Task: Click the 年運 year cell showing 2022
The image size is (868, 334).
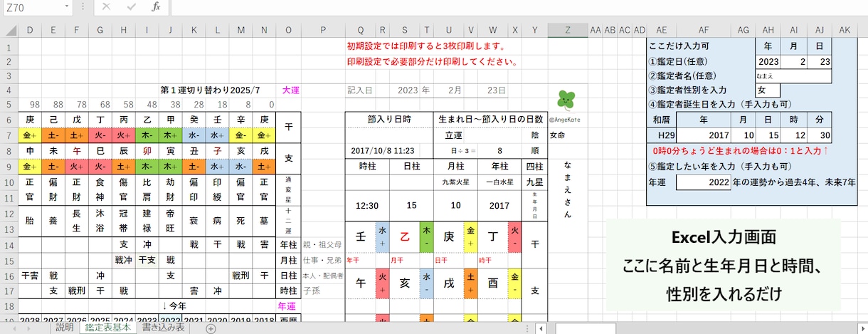Action: tap(704, 182)
